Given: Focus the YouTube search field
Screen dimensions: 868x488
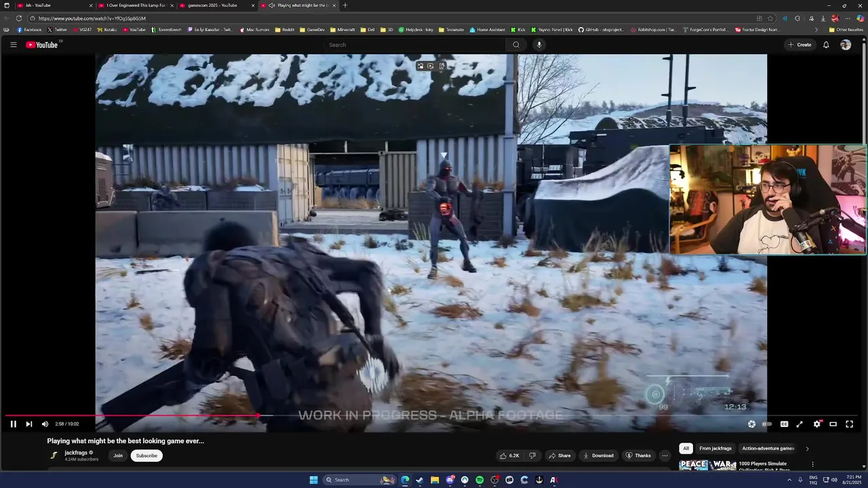Looking at the screenshot, I should click(414, 45).
